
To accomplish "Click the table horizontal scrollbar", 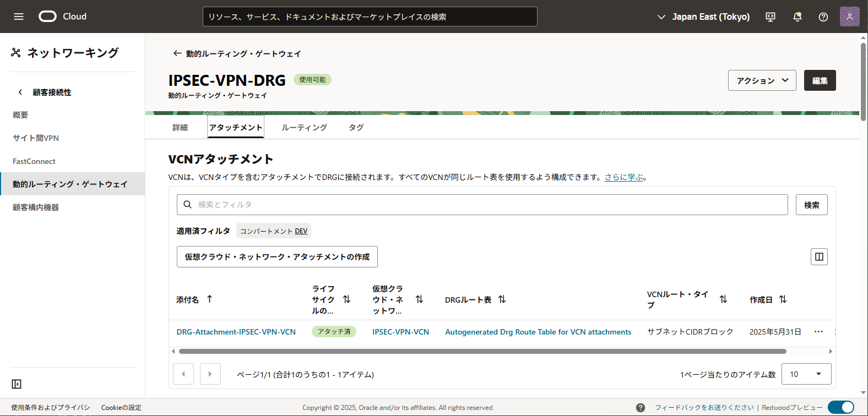I will [482, 351].
